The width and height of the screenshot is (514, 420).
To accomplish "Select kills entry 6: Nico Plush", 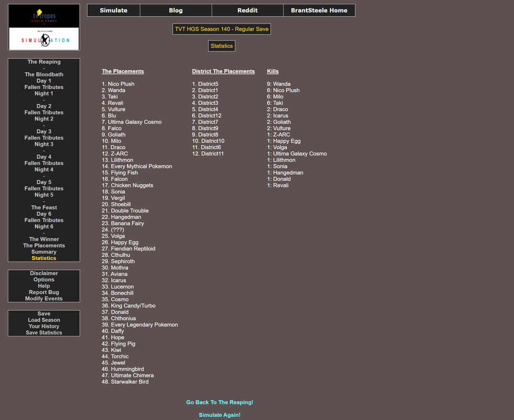I will 283,90.
